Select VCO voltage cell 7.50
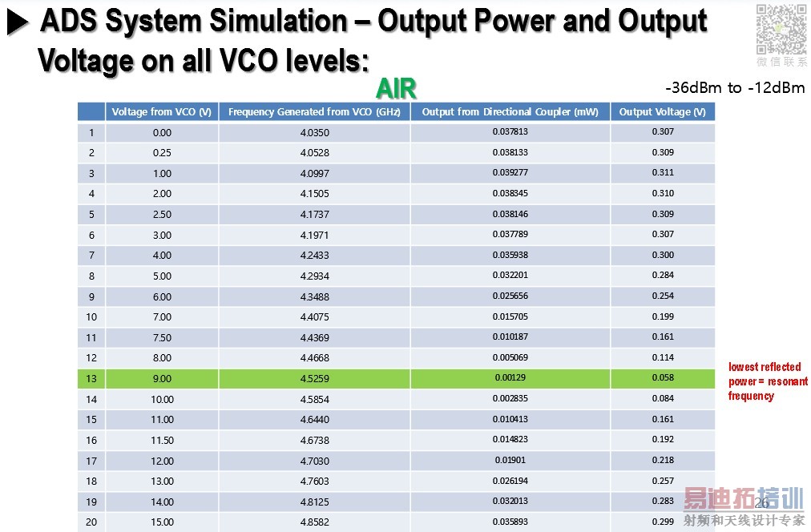This screenshot has height=532, width=811. [162, 337]
